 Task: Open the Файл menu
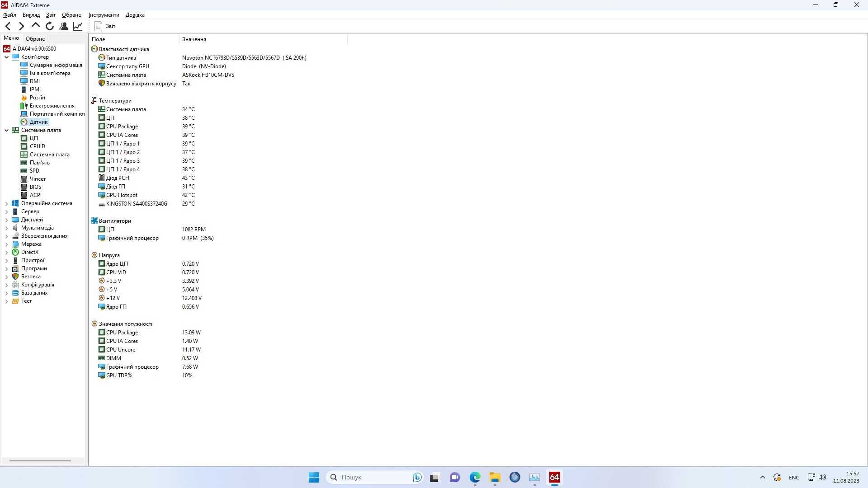(x=9, y=14)
